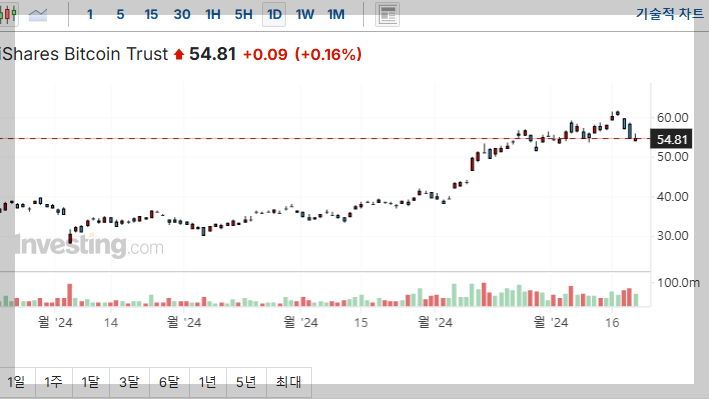
Task: Select the 6달 time range
Action: pyautogui.click(x=169, y=382)
